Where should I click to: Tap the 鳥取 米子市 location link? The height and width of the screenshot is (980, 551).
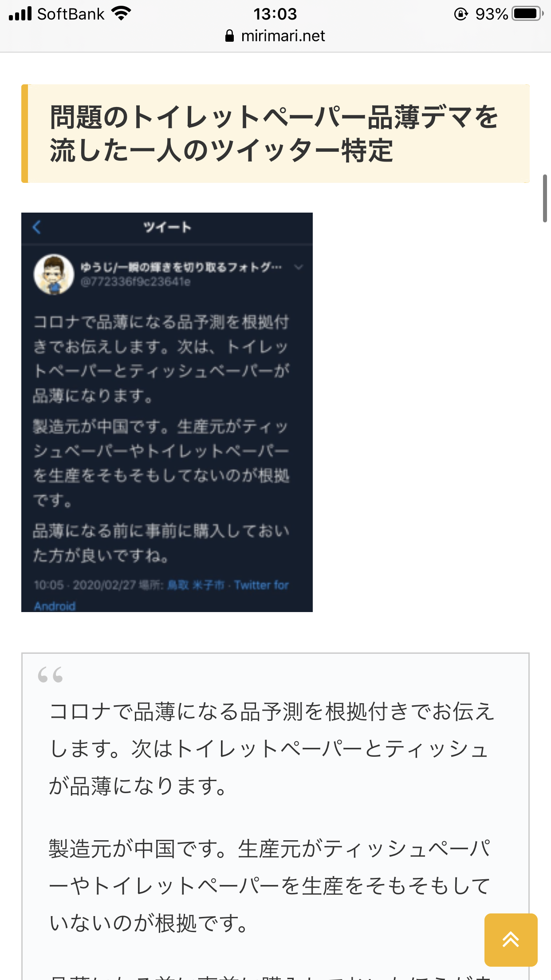pos(196,585)
